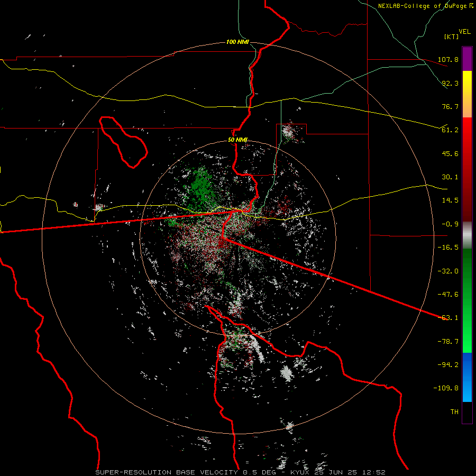Click the -94.2 velocity scale value
Image resolution: width=476 pixels, height=476 pixels.
[448, 365]
